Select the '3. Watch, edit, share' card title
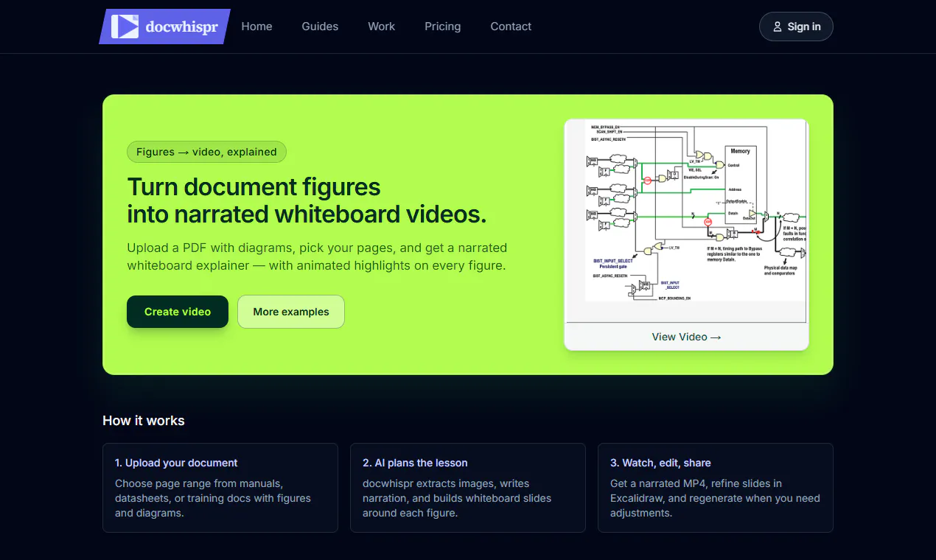936x560 pixels. (x=660, y=463)
